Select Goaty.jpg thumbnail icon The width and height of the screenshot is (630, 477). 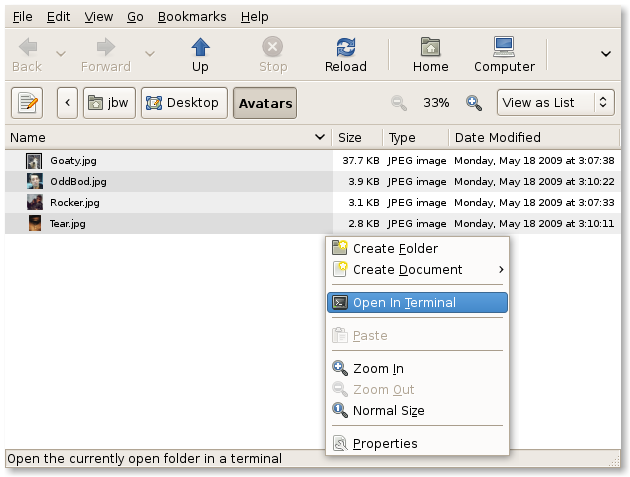[x=34, y=160]
